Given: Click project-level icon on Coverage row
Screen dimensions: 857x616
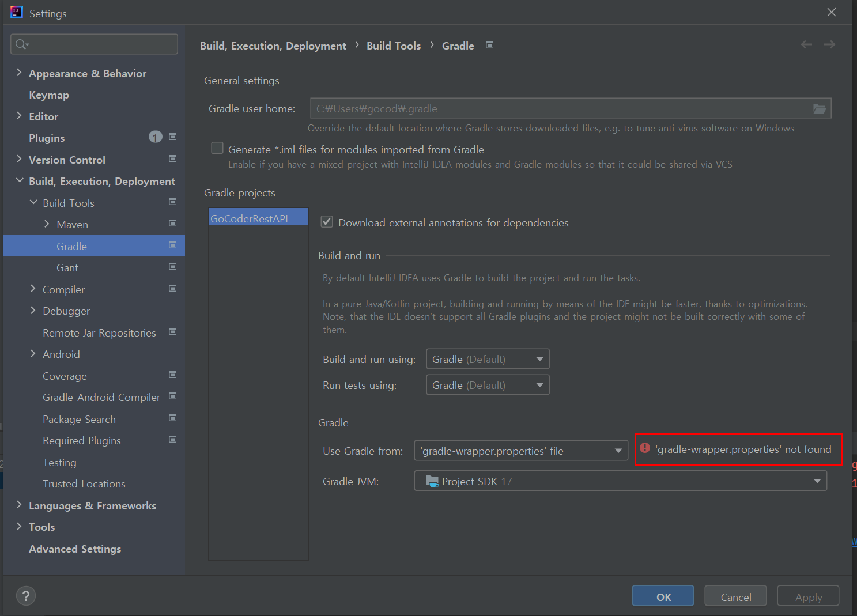Looking at the screenshot, I should pyautogui.click(x=172, y=375).
